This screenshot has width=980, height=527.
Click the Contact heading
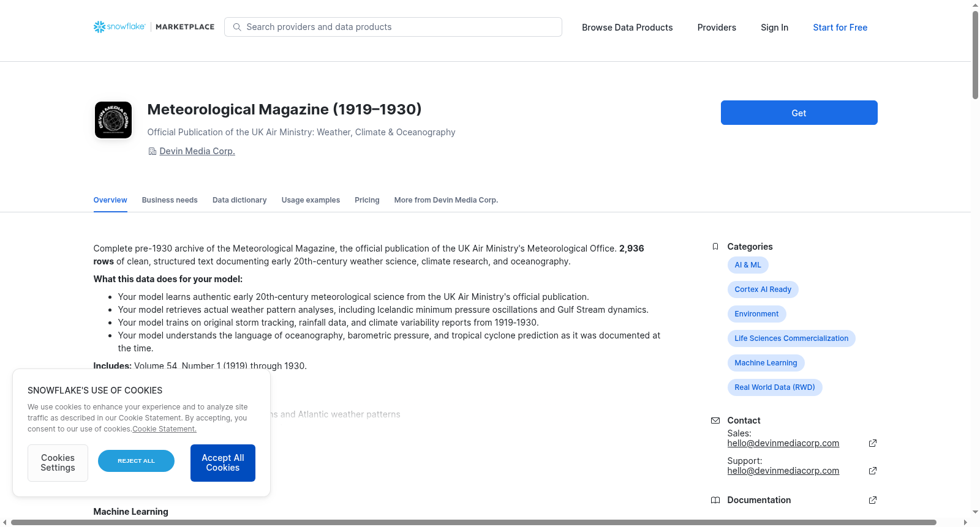pyautogui.click(x=744, y=420)
